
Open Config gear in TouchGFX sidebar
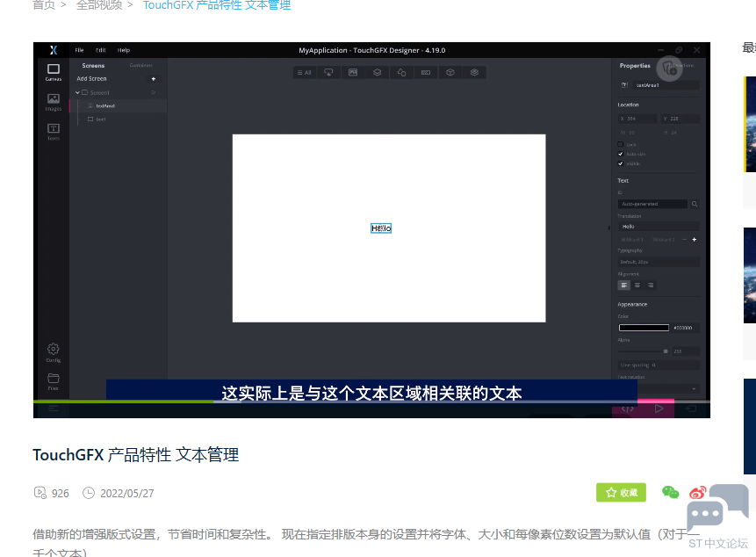[x=53, y=352]
